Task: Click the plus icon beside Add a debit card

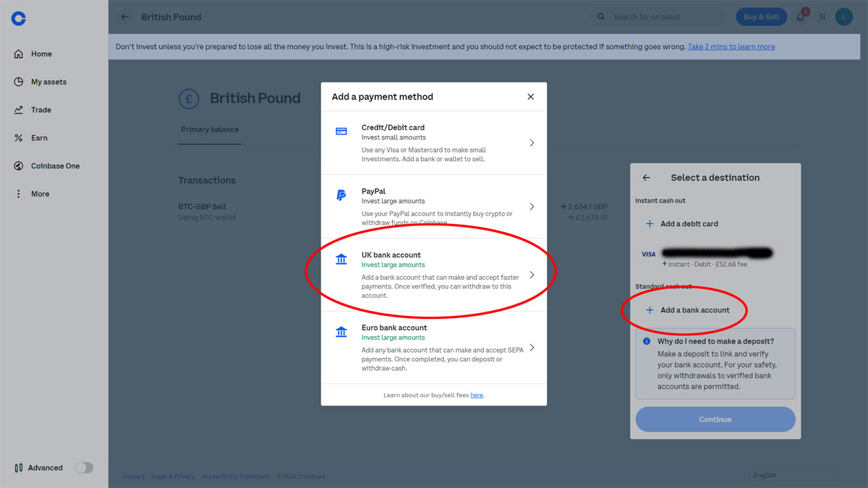Action: 650,224
